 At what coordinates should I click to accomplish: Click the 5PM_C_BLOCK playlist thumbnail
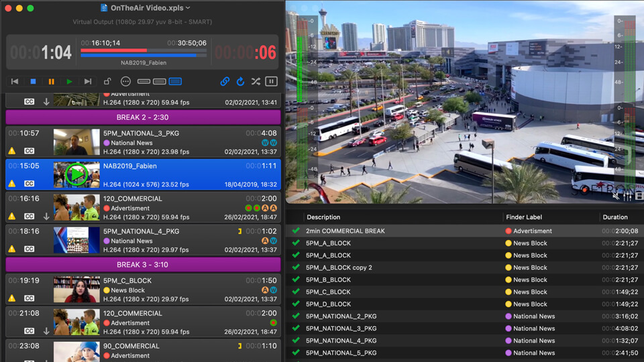[76, 290]
